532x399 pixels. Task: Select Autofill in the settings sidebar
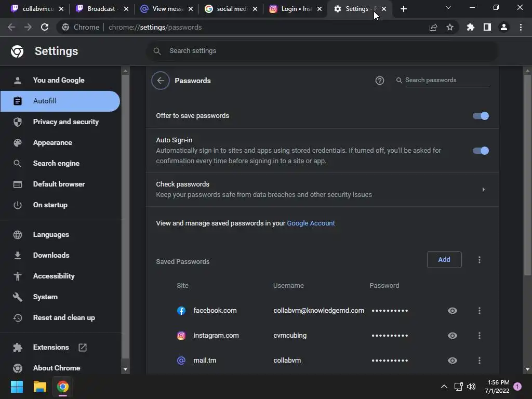[60, 101]
